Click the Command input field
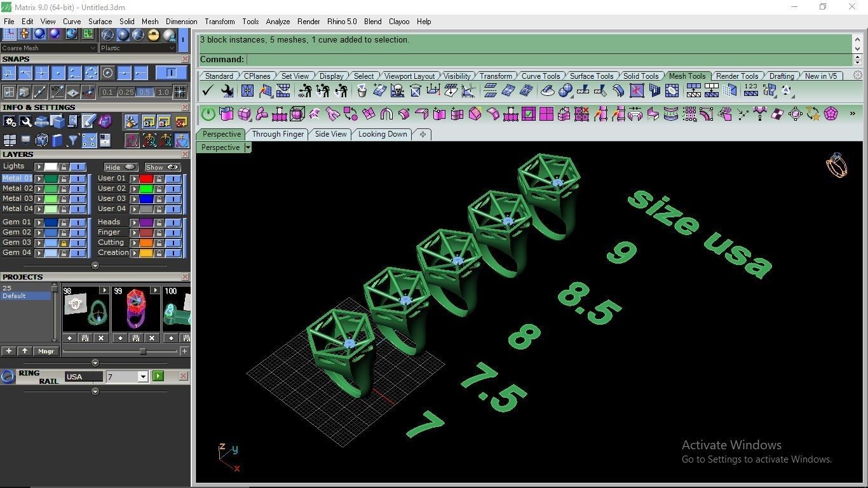Image resolution: width=868 pixels, height=488 pixels. [x=549, y=60]
